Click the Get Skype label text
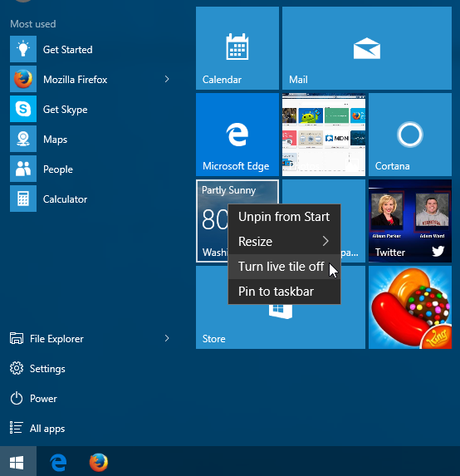Viewport: 460px width, 476px height. coord(66,110)
